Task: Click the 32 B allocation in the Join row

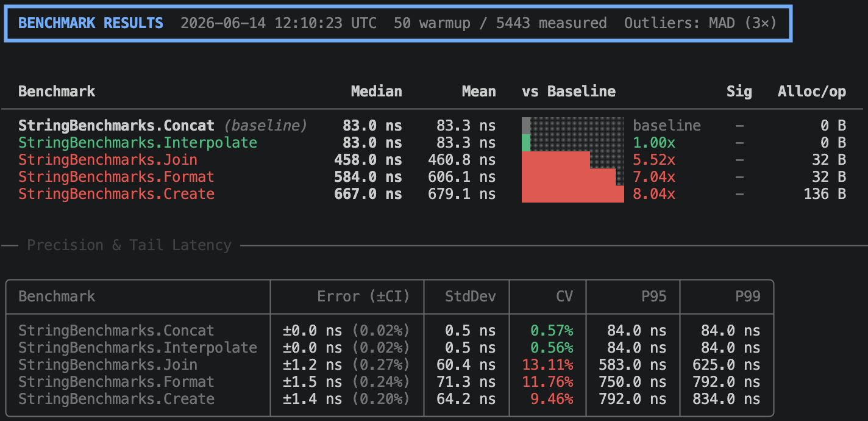Action: [829, 160]
